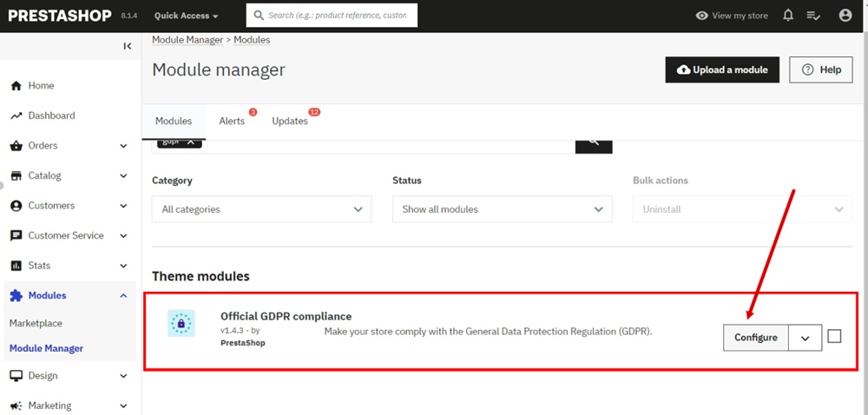Click the cloud upload icon
This screenshot has height=415, width=868.
pyautogui.click(x=684, y=69)
